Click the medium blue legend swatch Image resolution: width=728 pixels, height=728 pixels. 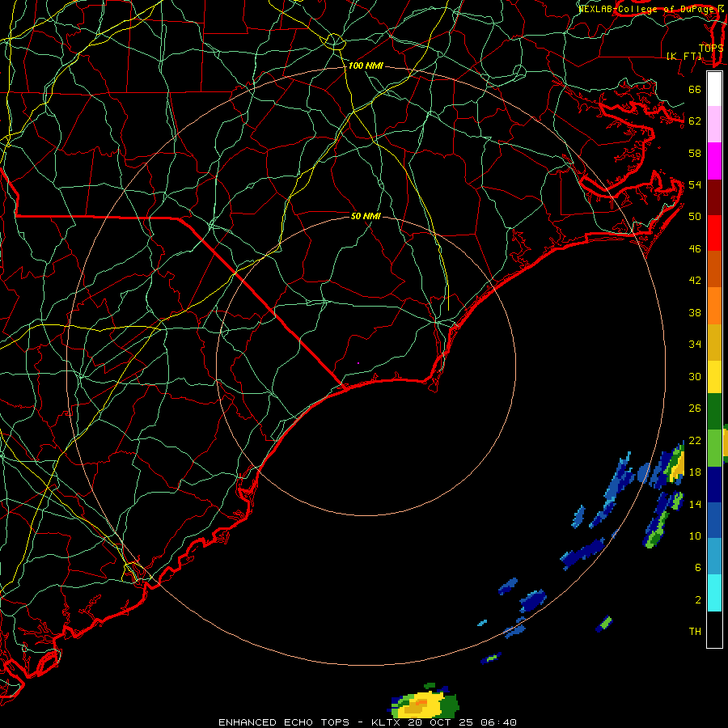[x=714, y=520]
